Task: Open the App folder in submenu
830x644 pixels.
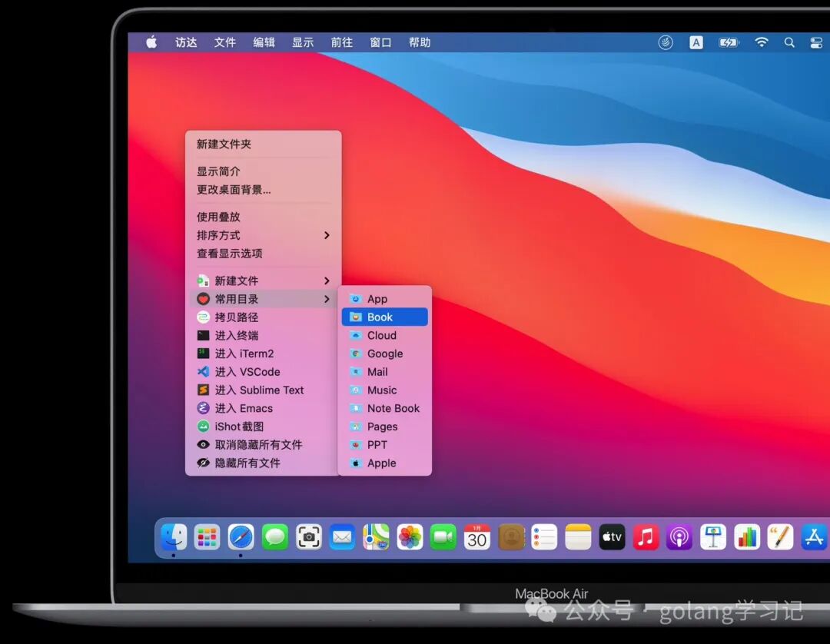Action: click(x=385, y=299)
